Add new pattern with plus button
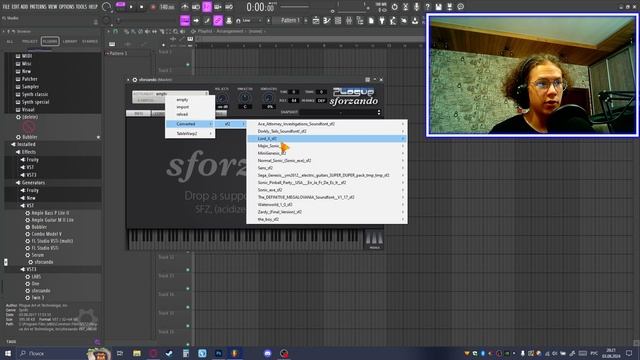Viewport: 640px width, 360px height. click(x=306, y=20)
